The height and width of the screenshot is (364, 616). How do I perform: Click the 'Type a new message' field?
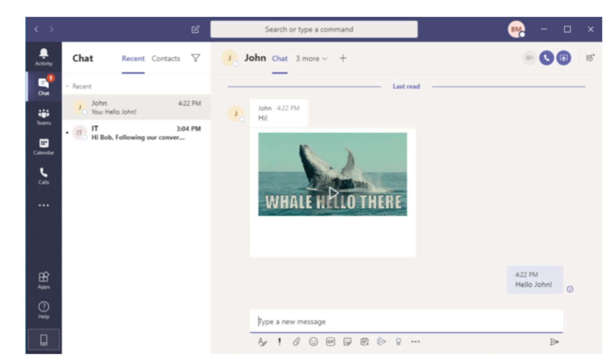[x=406, y=321]
